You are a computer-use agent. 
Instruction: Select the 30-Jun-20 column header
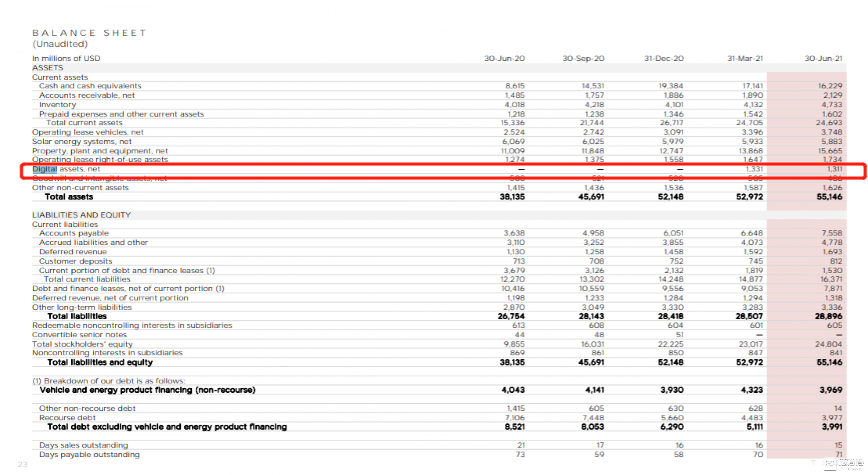click(504, 58)
